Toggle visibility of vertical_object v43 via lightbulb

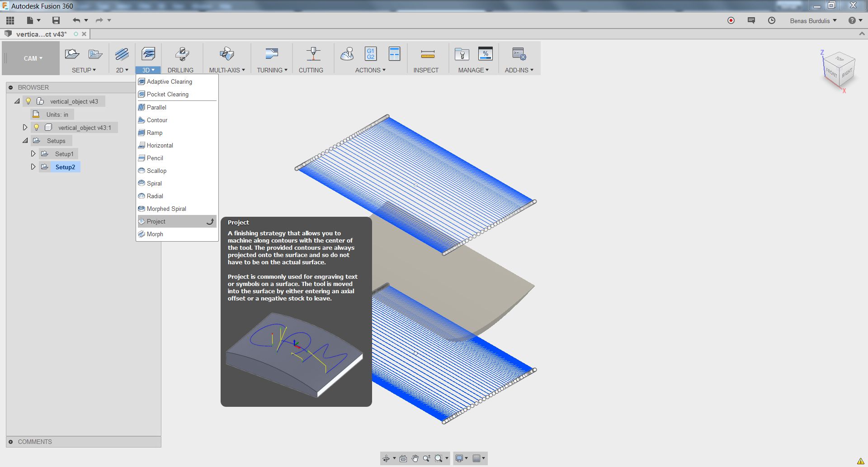pyautogui.click(x=28, y=101)
